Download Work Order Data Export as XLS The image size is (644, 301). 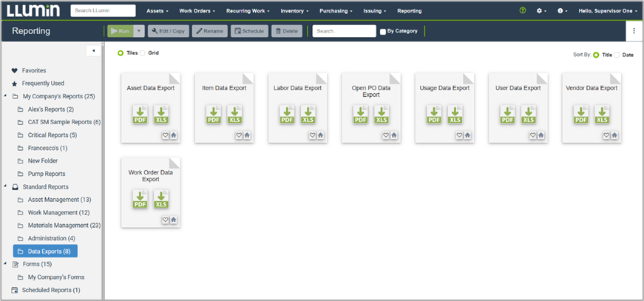(161, 199)
